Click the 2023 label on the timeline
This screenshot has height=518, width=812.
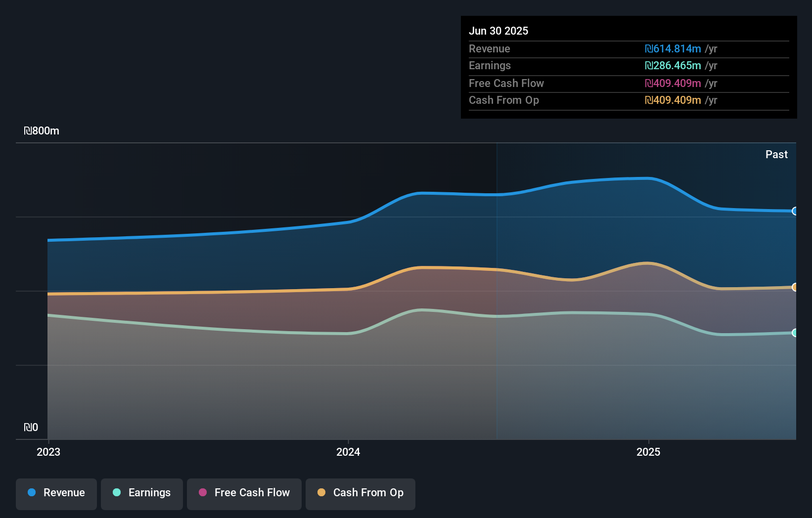pos(48,452)
